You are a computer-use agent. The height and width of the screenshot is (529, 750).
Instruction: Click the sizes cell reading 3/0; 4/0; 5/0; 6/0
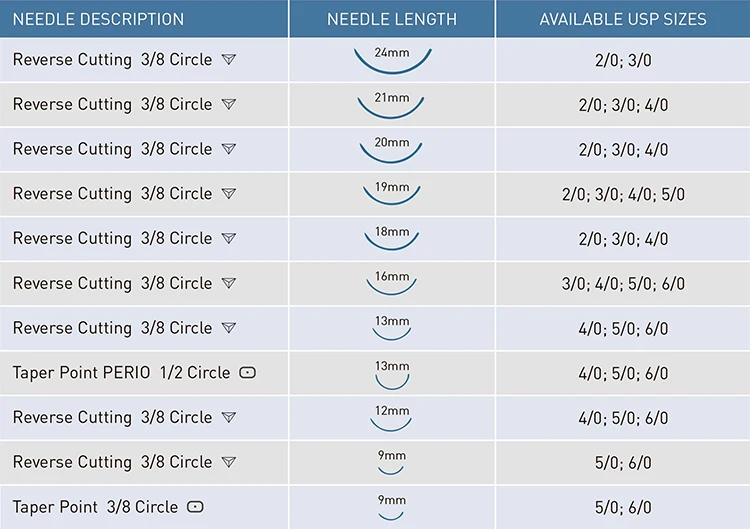623,284
